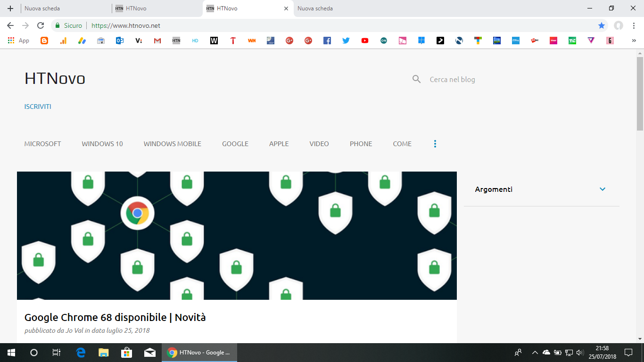Expand the Argomenti section

[x=603, y=189]
